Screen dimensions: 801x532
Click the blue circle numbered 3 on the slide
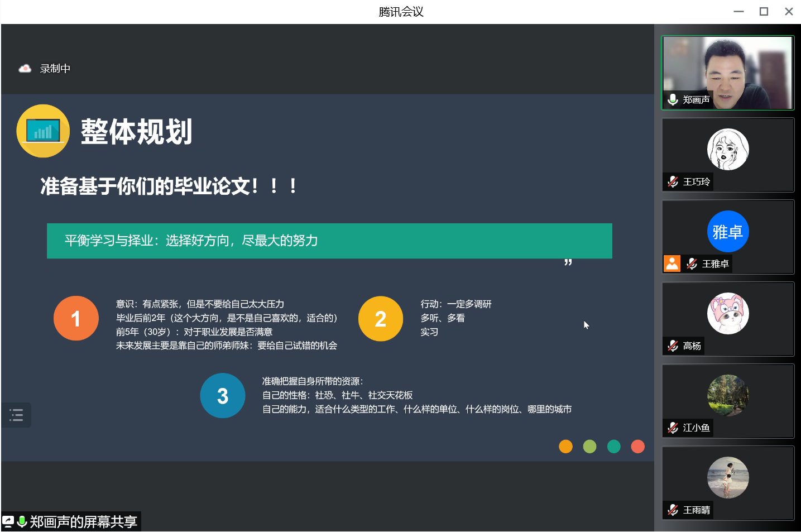point(222,395)
